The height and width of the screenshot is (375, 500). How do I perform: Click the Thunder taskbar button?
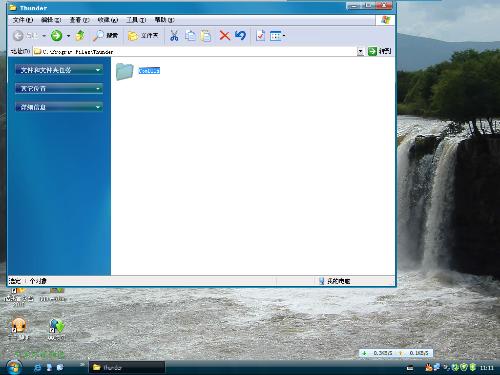pyautogui.click(x=127, y=367)
